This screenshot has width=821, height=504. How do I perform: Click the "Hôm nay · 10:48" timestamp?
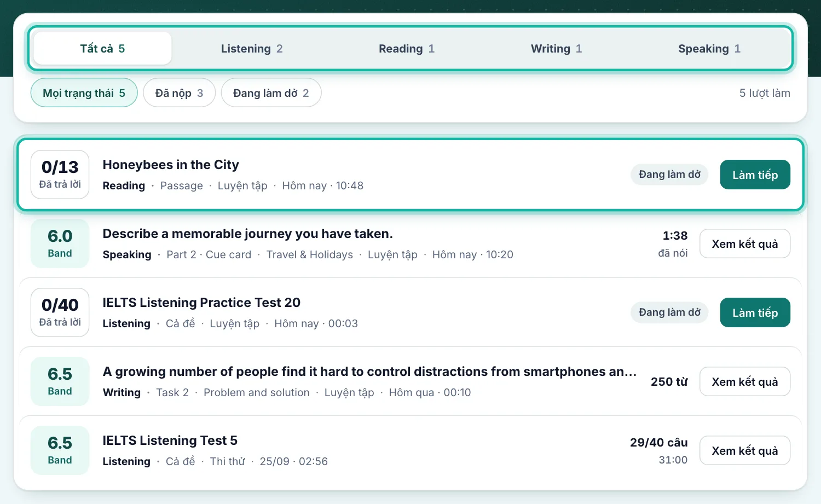click(322, 186)
